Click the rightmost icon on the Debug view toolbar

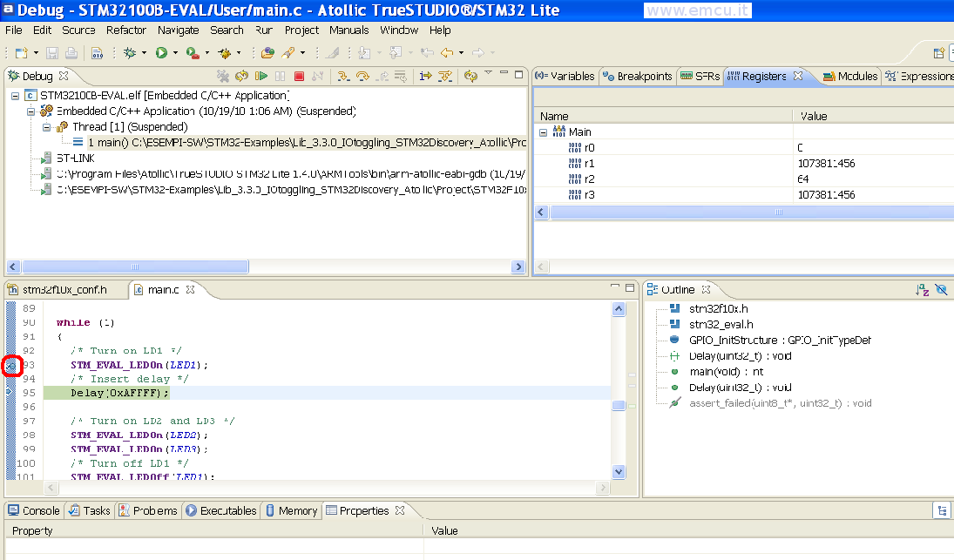coord(470,76)
